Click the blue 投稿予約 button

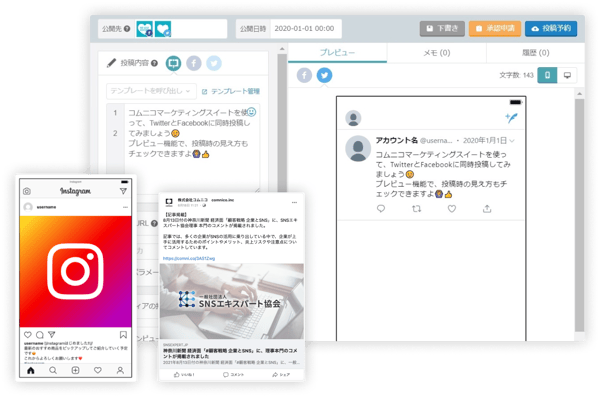[x=551, y=29]
